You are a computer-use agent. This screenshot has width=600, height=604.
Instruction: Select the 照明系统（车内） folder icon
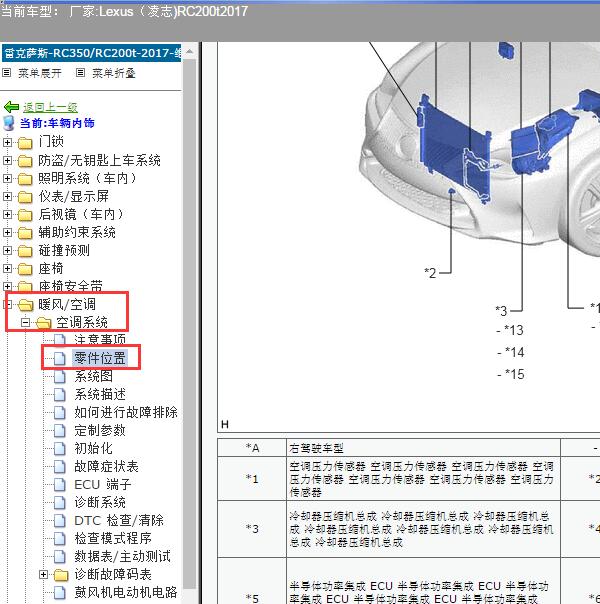(25, 179)
